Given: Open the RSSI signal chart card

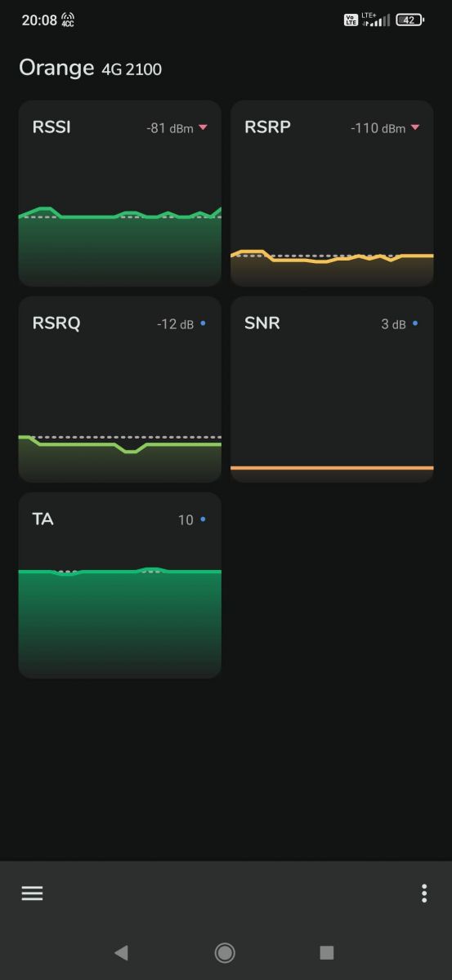Looking at the screenshot, I should tap(120, 194).
